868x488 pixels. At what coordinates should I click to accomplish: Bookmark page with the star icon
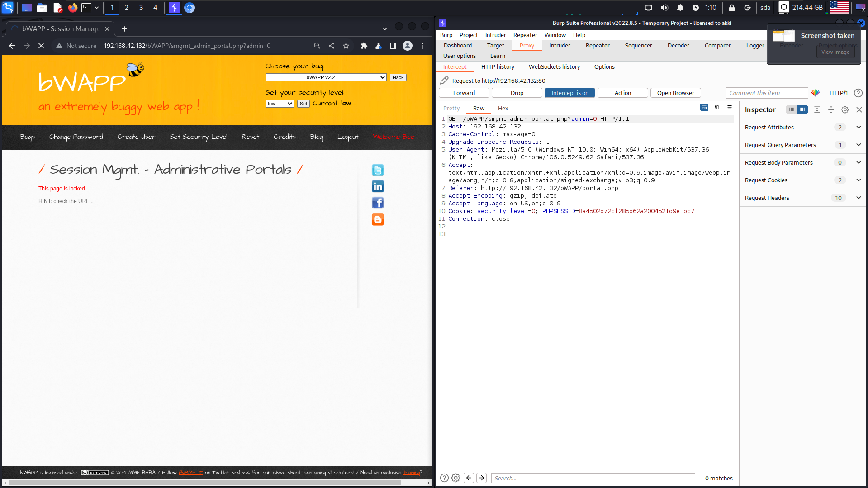(x=346, y=46)
